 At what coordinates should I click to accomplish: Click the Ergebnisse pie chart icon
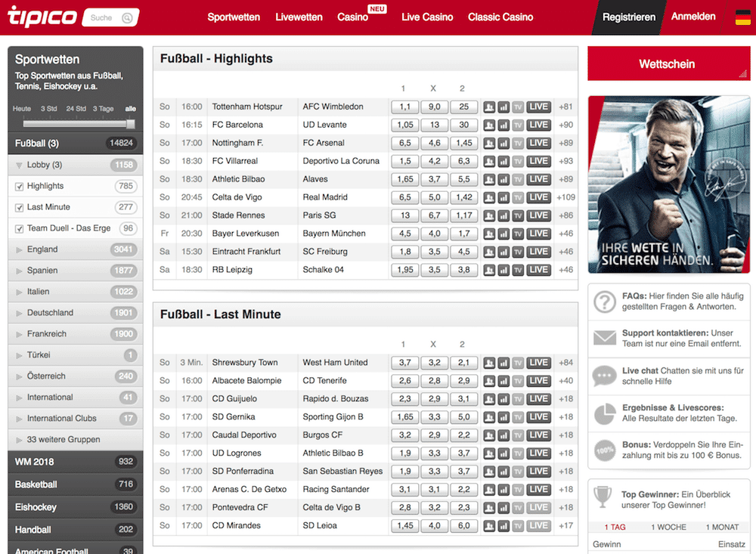click(604, 413)
